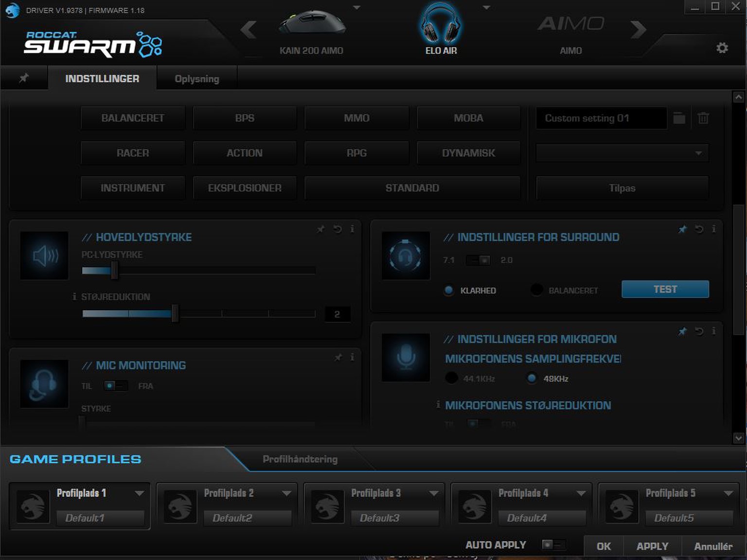Show info for surround settings panel
The height and width of the screenshot is (560, 747).
point(713,229)
